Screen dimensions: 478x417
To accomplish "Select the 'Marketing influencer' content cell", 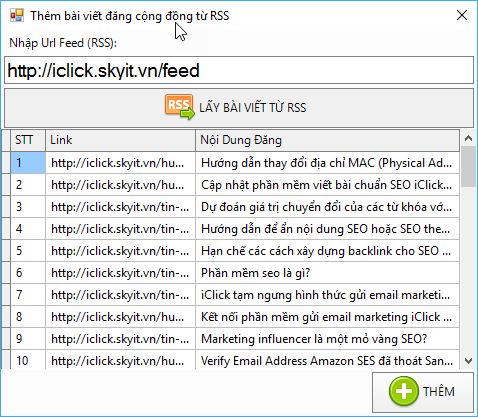I will pyautogui.click(x=327, y=339).
